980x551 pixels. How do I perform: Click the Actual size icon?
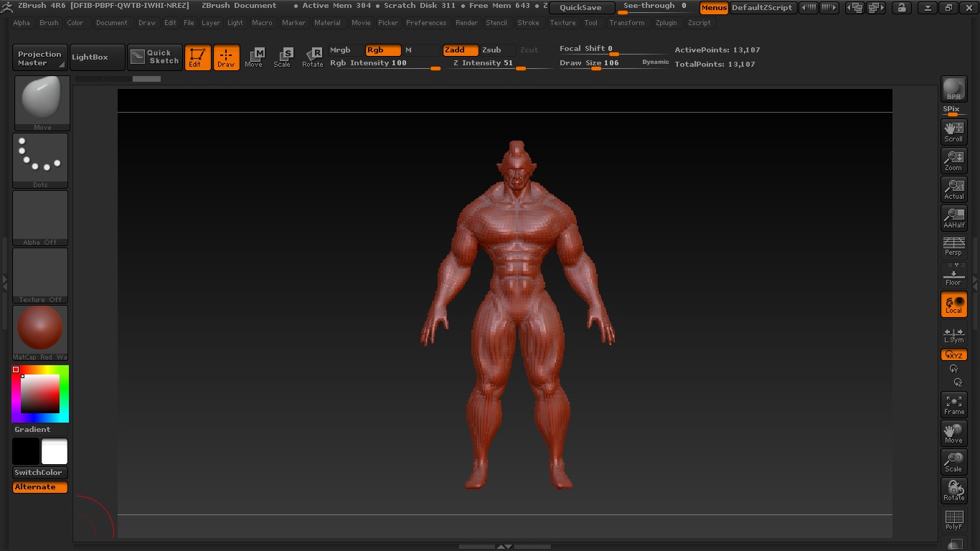point(953,189)
